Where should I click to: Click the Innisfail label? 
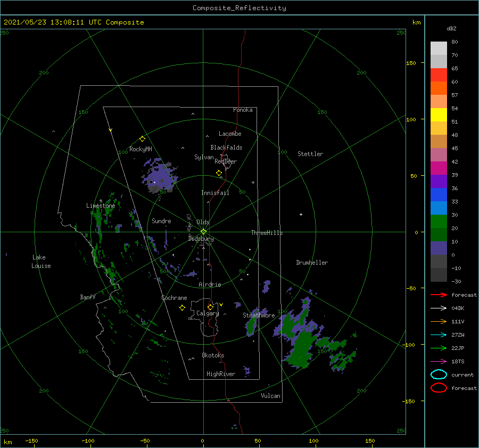click(215, 193)
